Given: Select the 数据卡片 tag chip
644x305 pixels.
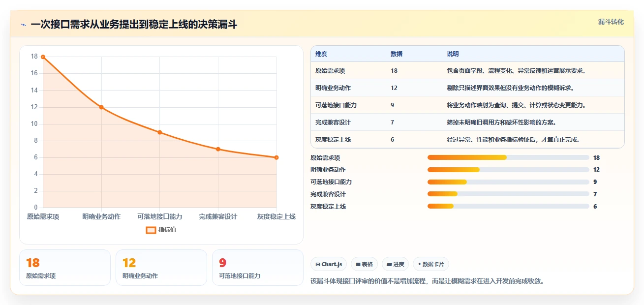Looking at the screenshot, I should tap(430, 264).
